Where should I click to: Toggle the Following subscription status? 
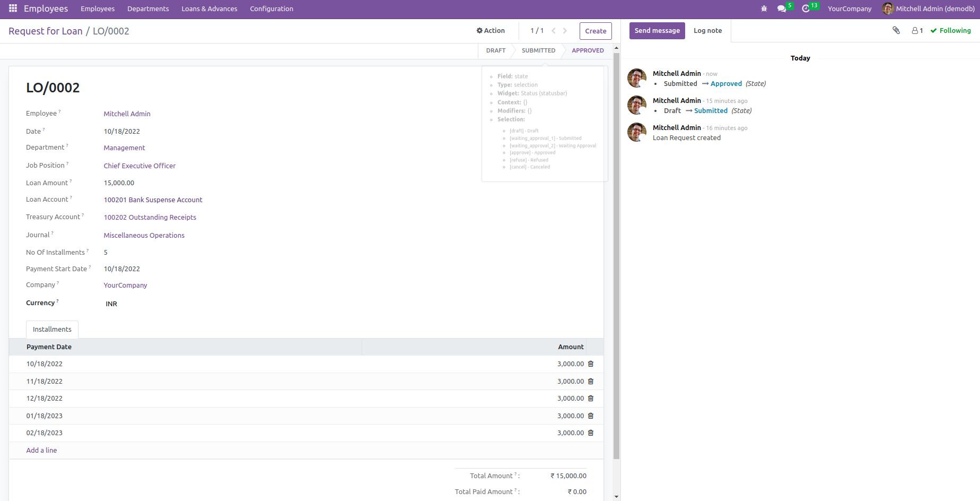[951, 31]
